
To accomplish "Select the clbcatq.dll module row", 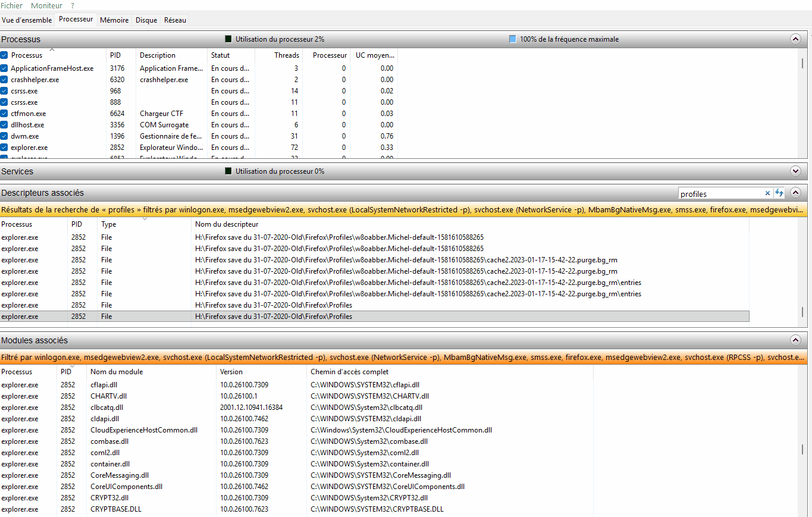I will pos(296,408).
